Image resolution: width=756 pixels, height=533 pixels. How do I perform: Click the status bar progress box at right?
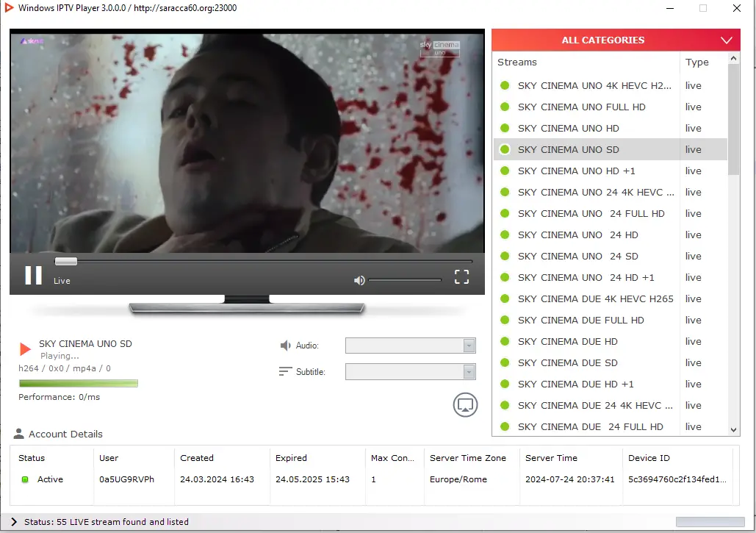point(710,521)
